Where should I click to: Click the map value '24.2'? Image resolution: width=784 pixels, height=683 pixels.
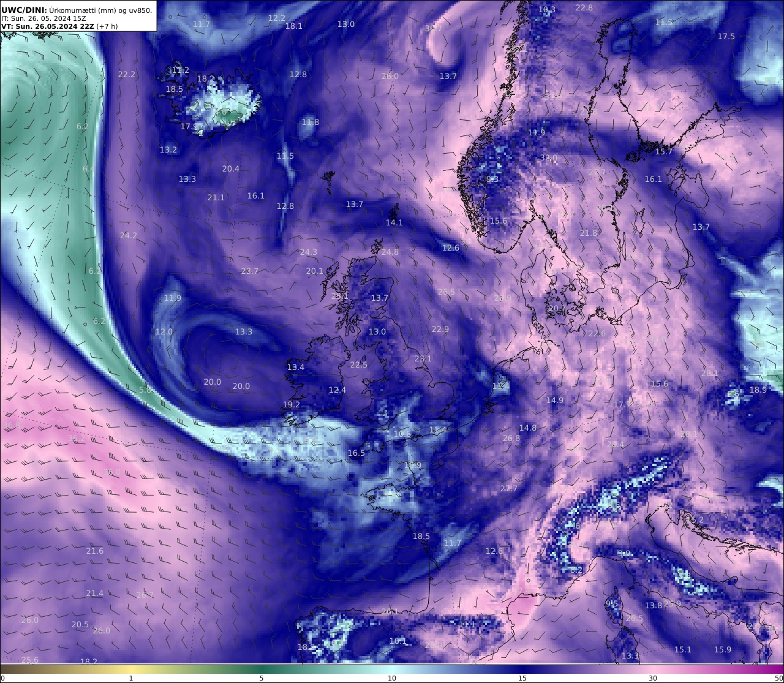pyautogui.click(x=129, y=236)
